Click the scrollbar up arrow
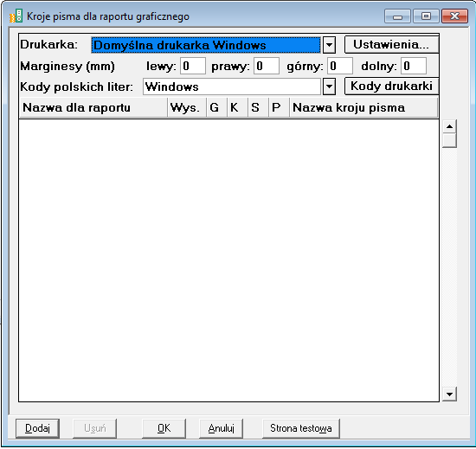This screenshot has height=449, width=476. coord(449,126)
